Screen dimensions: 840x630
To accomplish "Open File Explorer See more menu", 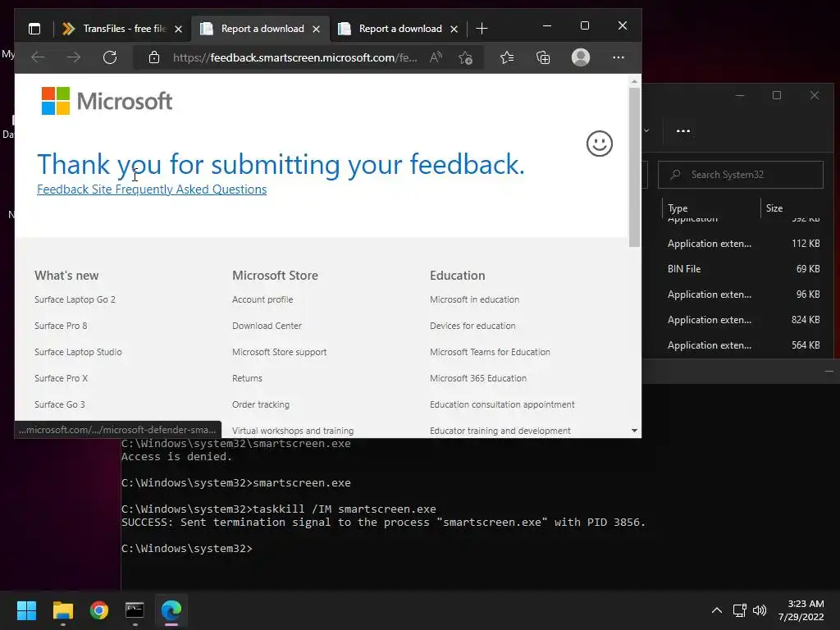I will coord(683,130).
